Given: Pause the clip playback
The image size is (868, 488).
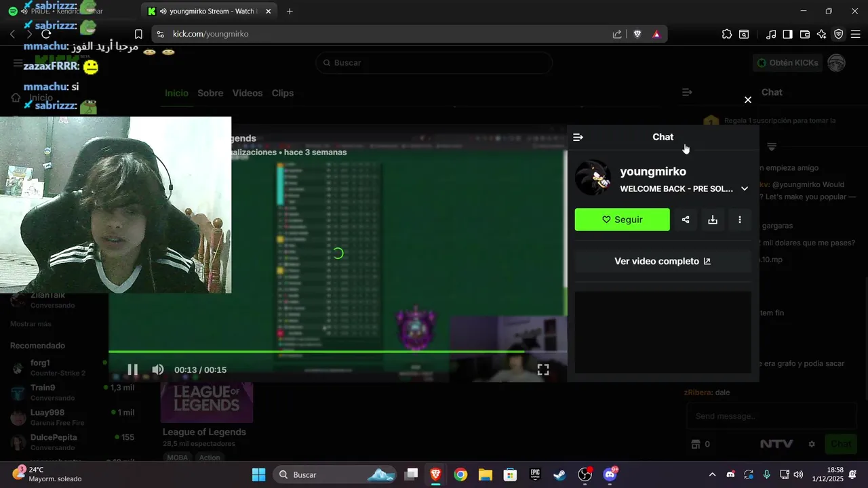Looking at the screenshot, I should 133,369.
